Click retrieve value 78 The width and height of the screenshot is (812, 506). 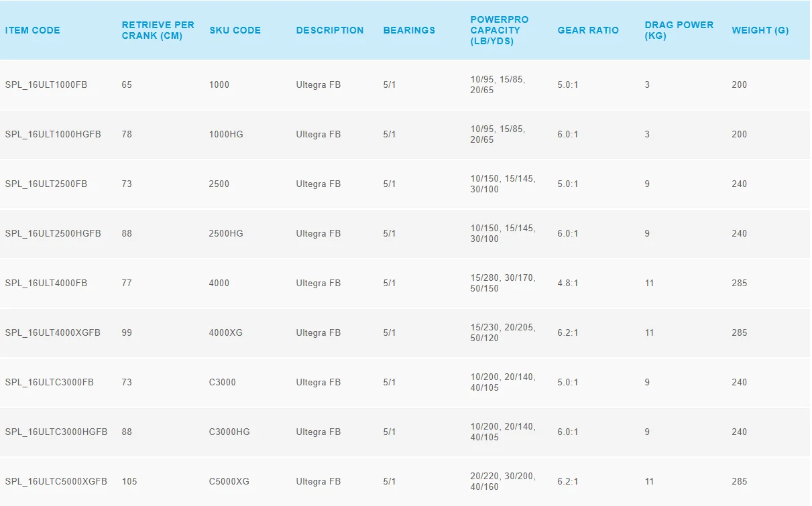[127, 134]
